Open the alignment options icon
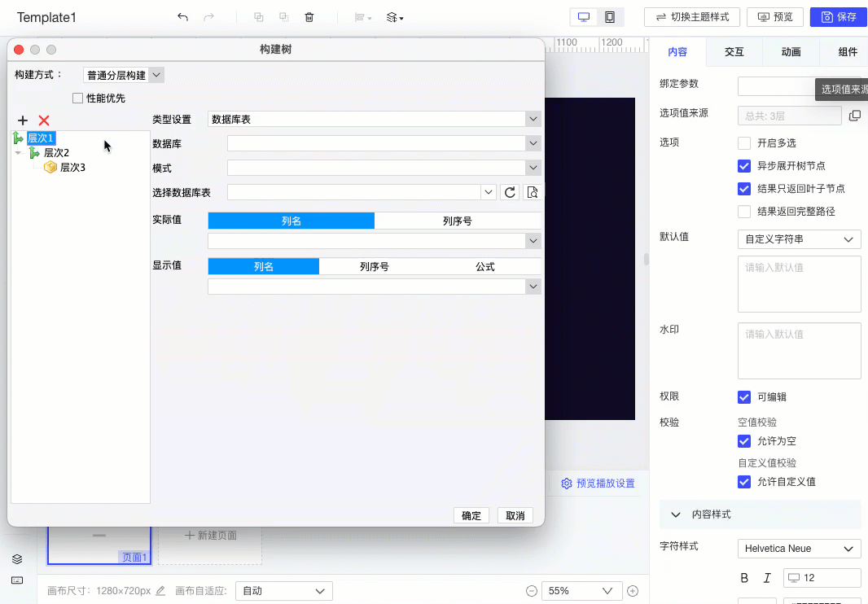The width and height of the screenshot is (868, 604). (362, 17)
